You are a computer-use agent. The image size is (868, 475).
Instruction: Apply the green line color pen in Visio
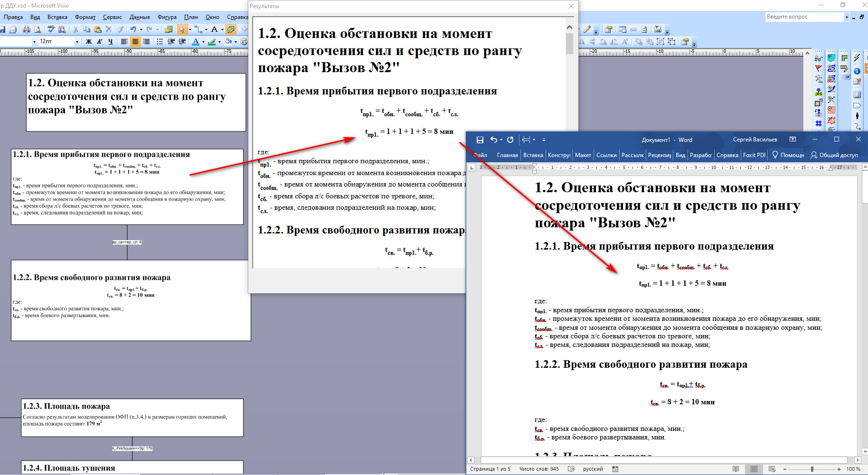(212, 42)
